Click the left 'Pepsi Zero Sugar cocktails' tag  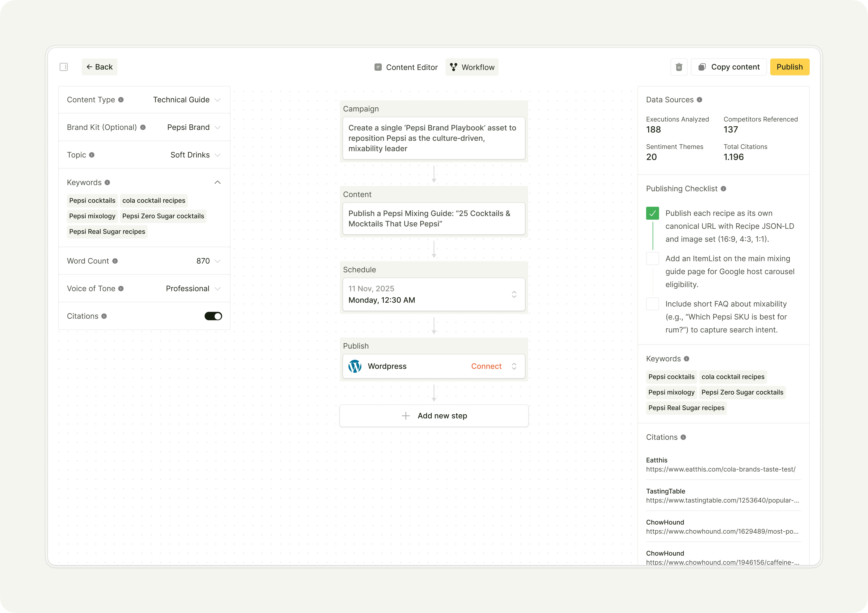(x=163, y=216)
